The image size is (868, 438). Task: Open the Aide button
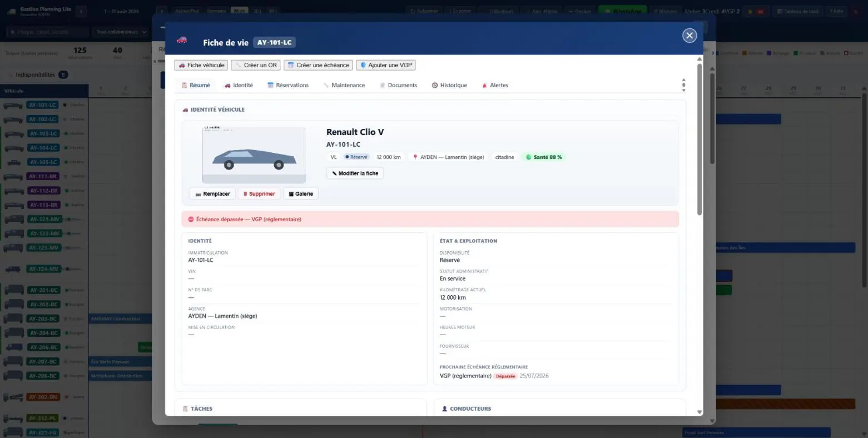(836, 11)
